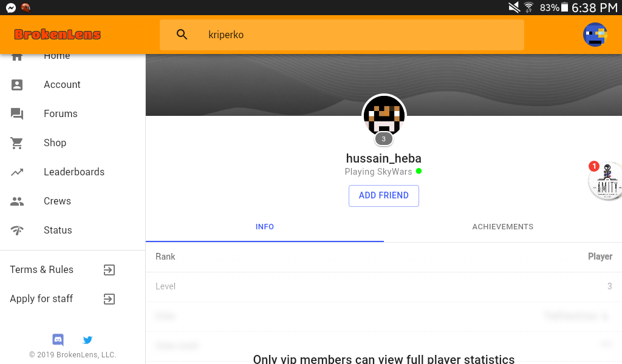The image size is (622, 364).
Task: Tap the Wi-Fi icon in status bar
Action: 529,7
